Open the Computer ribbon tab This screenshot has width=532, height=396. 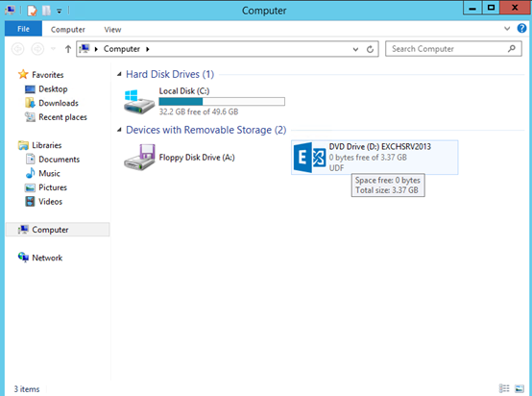pyautogui.click(x=68, y=30)
